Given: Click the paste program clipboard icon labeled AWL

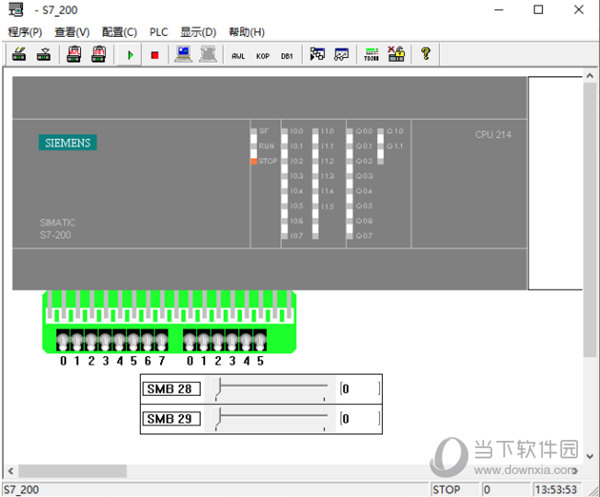Looking at the screenshot, I should 74,54.
